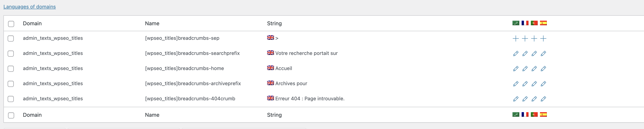Image resolution: width=644 pixels, height=129 pixels.
Task: Edit French translation of breadcrumbs-searchprefix
Action: (x=525, y=54)
